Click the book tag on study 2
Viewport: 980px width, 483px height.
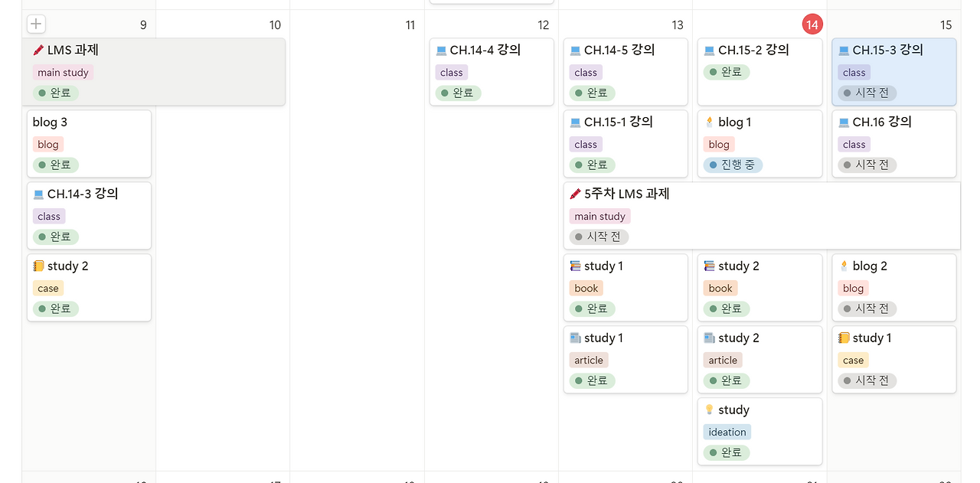pos(720,288)
